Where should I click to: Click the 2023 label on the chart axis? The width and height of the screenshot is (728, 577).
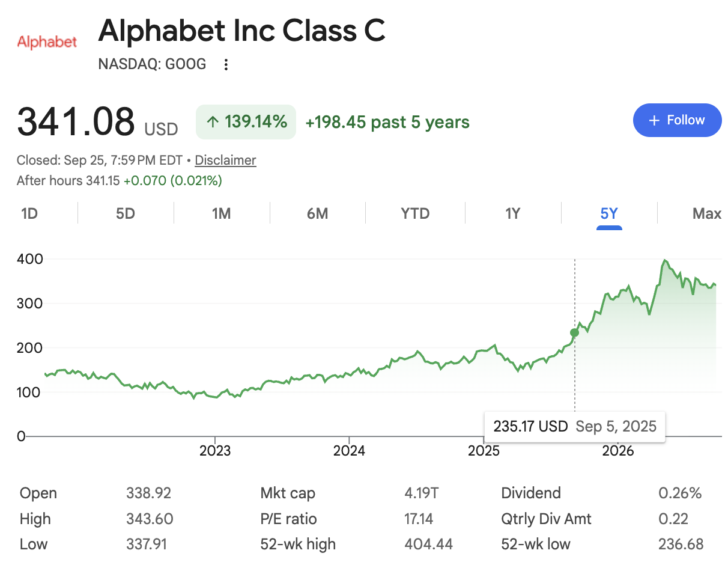click(215, 451)
